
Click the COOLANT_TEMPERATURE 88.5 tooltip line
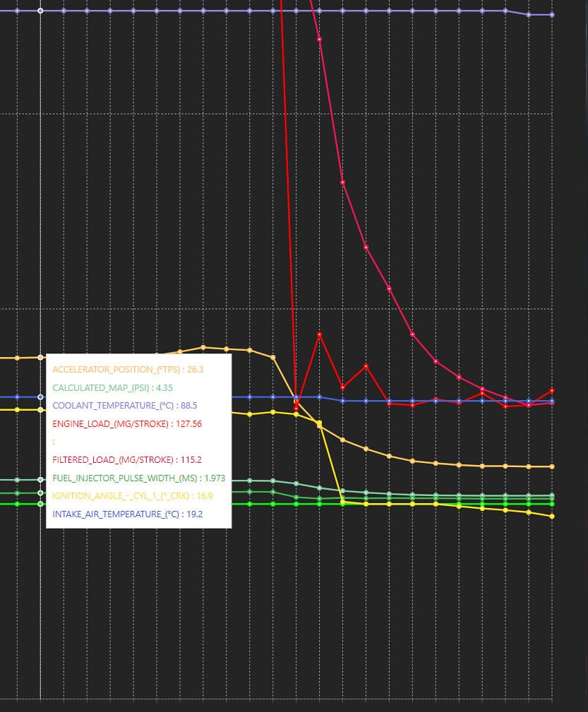(x=124, y=406)
